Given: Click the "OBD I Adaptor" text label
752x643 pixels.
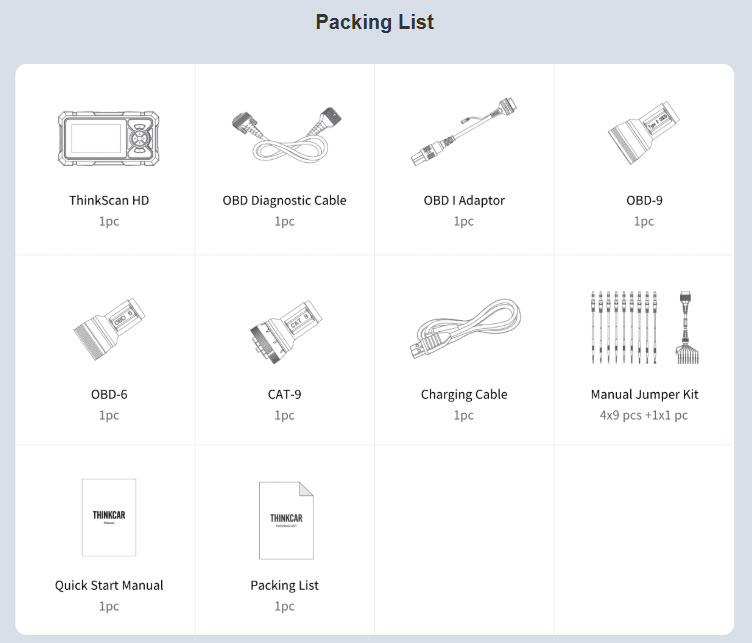Looking at the screenshot, I should pos(464,200).
